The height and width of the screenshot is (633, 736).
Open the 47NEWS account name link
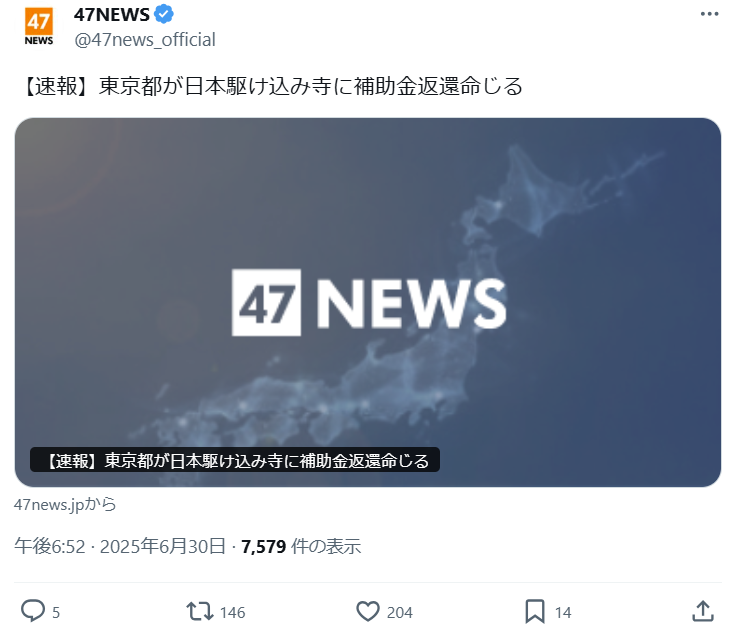pos(112,15)
